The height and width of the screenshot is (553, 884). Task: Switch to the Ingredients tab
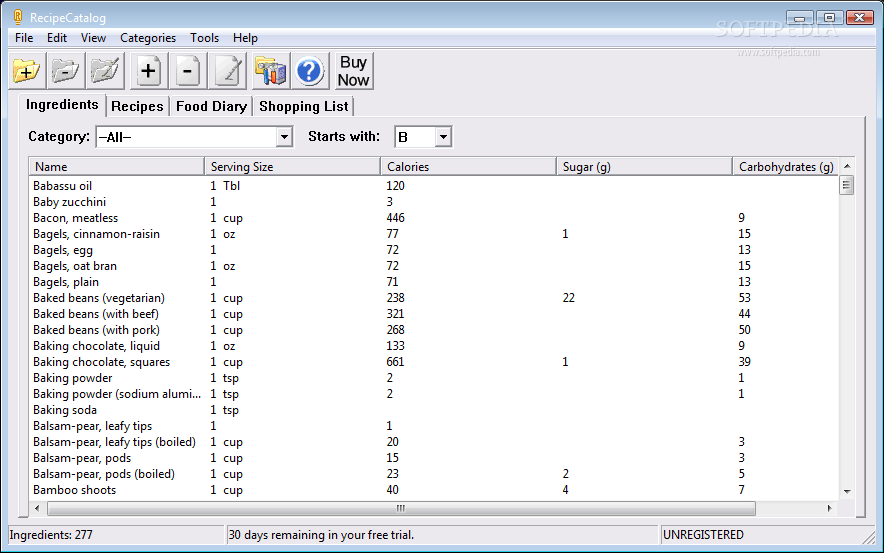click(x=62, y=105)
